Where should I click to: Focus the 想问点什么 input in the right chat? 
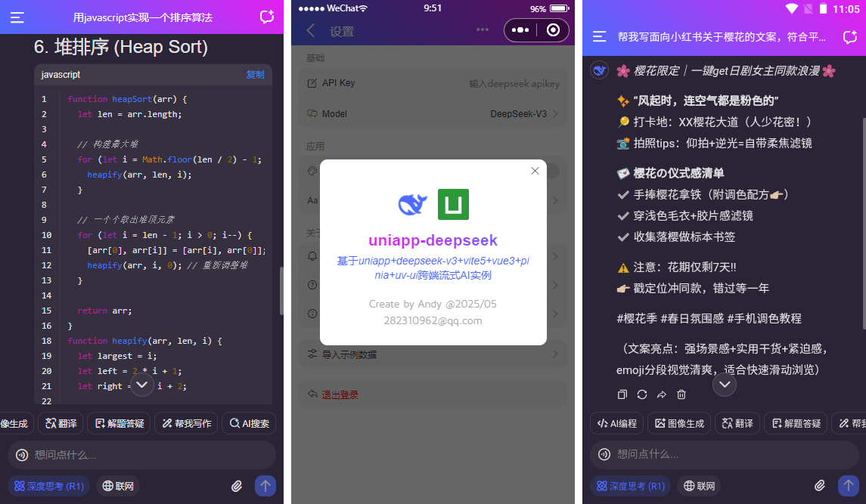724,454
